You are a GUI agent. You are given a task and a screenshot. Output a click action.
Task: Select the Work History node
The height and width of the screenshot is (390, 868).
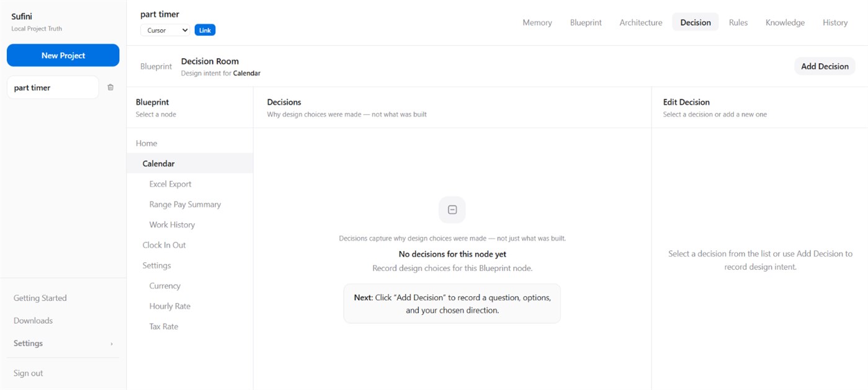pos(190,225)
